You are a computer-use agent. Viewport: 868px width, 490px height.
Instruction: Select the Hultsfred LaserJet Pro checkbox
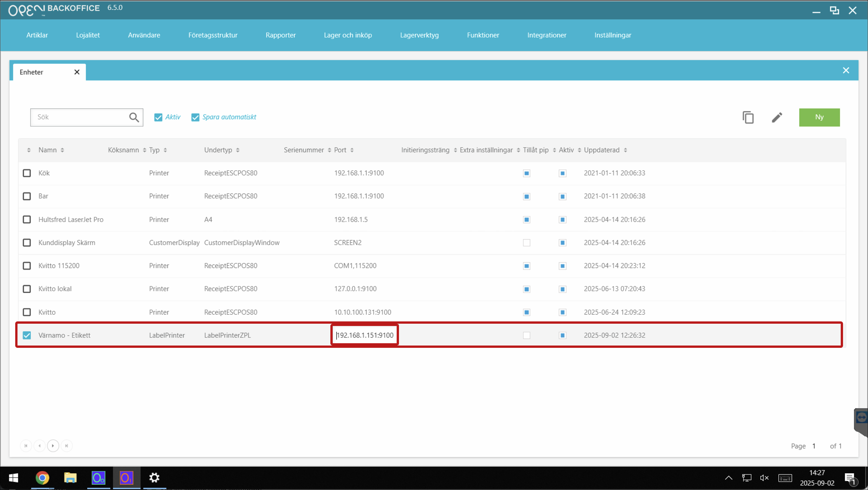click(27, 219)
